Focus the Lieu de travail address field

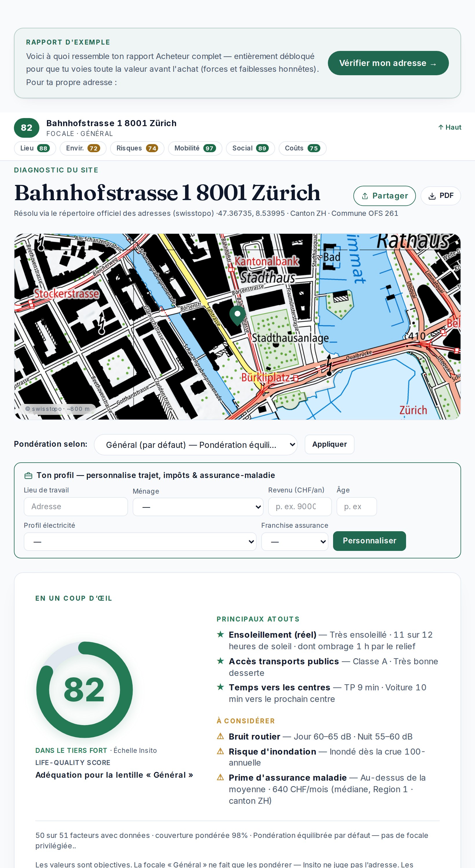click(x=76, y=506)
